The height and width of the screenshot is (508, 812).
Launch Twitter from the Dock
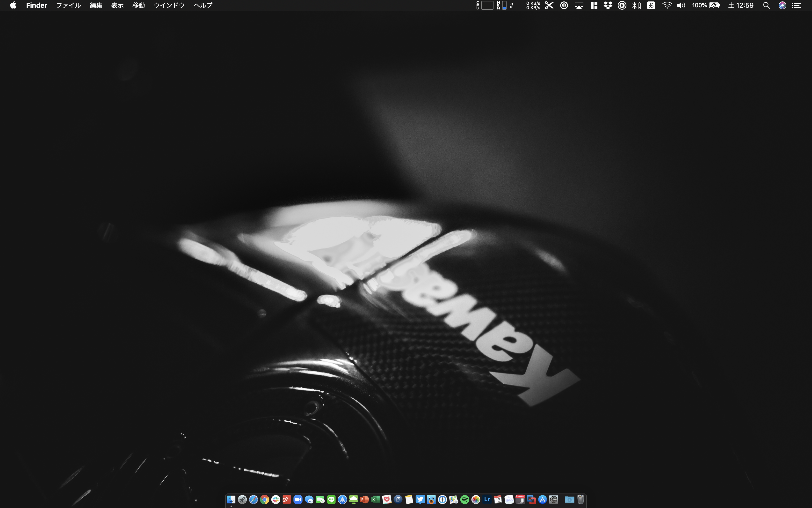point(420,500)
